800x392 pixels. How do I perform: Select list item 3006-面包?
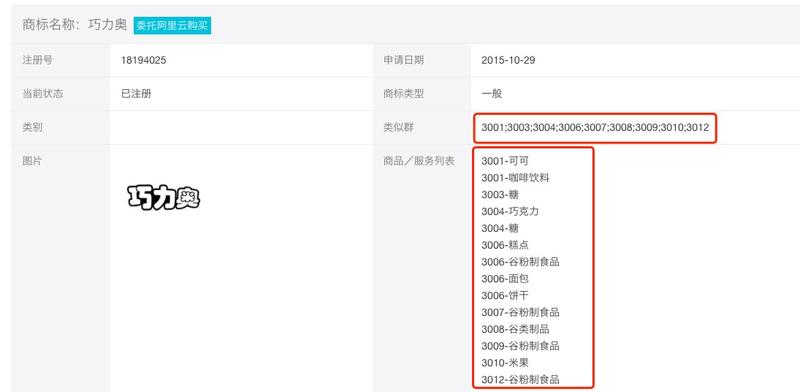[505, 279]
